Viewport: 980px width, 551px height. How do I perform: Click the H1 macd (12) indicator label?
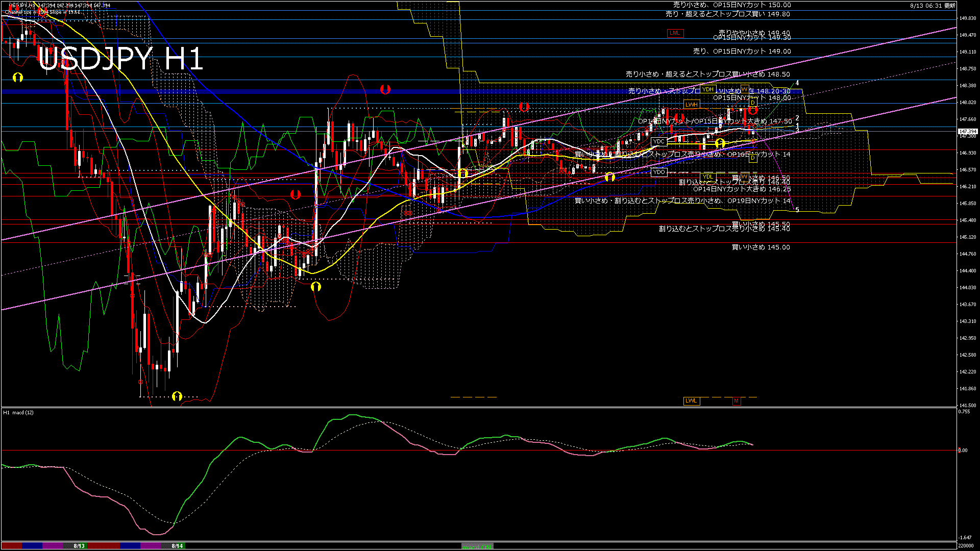point(18,412)
